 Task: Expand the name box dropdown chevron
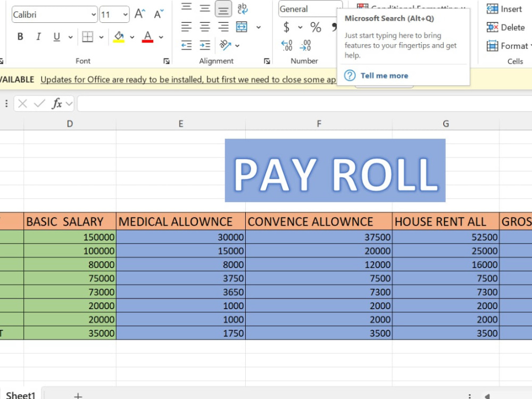[x=69, y=104]
